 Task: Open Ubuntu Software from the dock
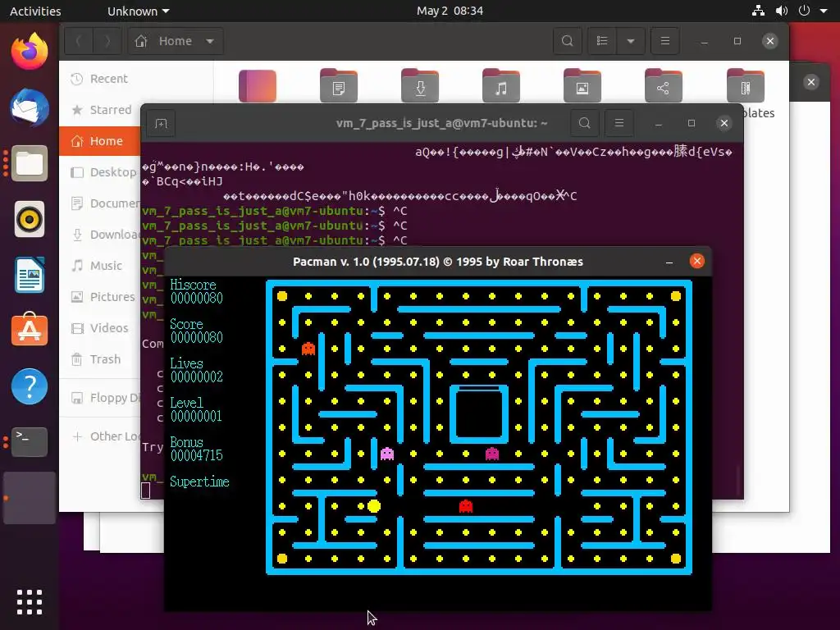(30, 330)
